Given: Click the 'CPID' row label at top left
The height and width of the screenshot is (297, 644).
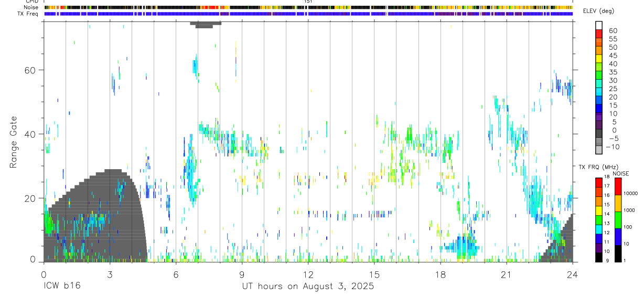Looking at the screenshot, I should pos(31,2).
